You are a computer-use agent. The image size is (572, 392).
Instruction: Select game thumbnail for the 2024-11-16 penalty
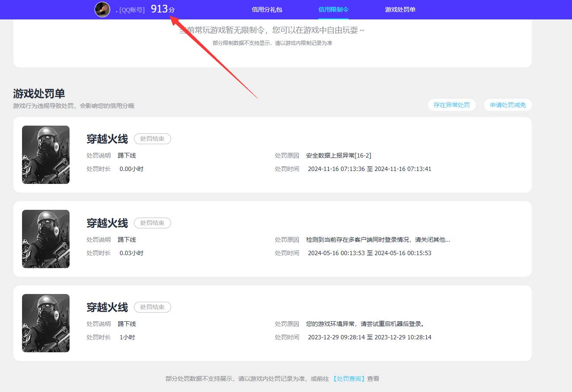coord(46,155)
